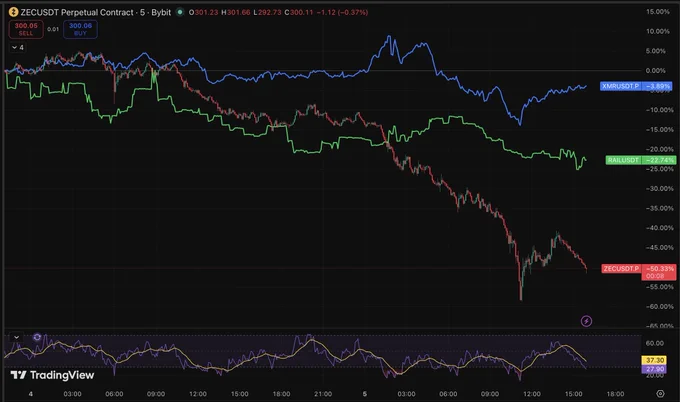Open the ZECUSDT Perpetual Contract symbol title
Viewport: 680px width, 402px height.
(95, 12)
